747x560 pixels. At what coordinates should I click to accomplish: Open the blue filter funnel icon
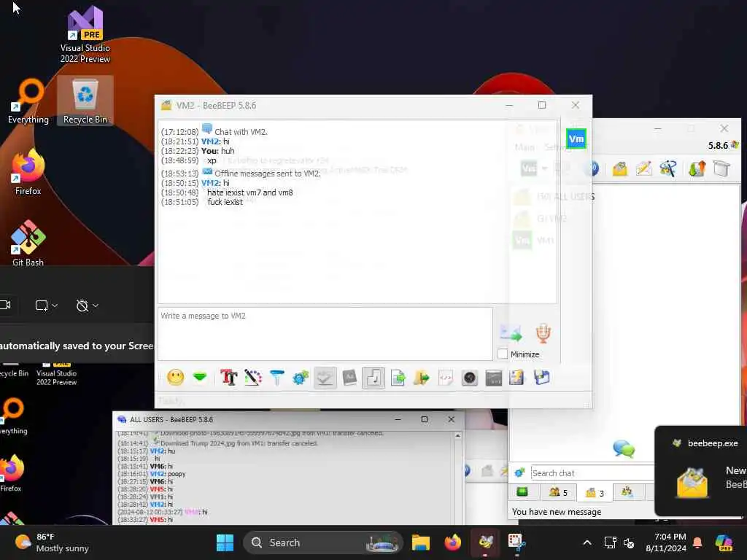[x=276, y=378]
